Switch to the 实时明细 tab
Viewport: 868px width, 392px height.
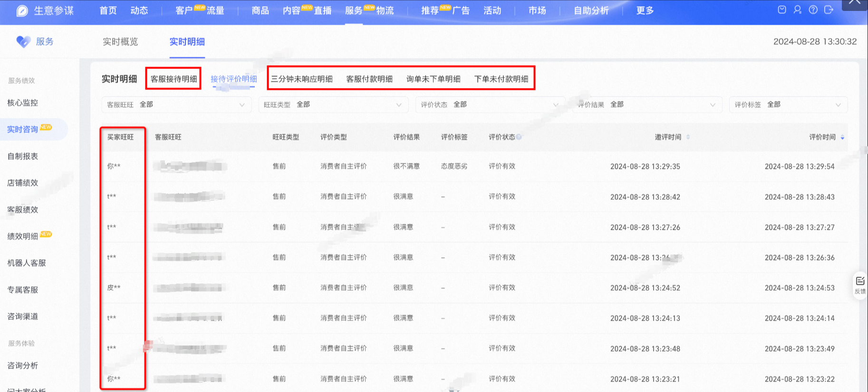pos(187,42)
